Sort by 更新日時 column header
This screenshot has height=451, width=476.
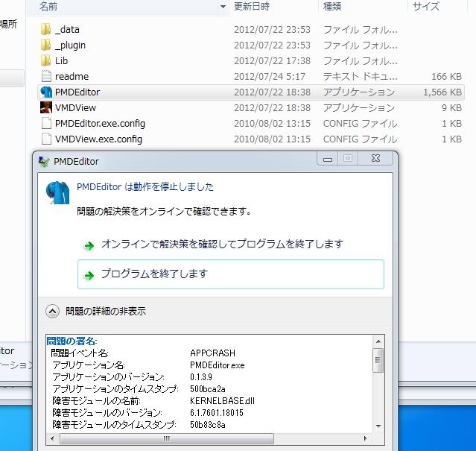click(252, 7)
